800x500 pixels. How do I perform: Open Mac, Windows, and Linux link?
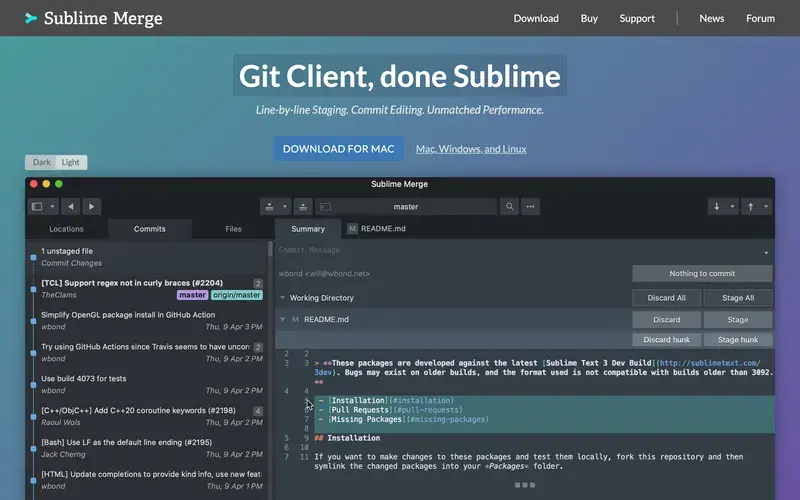pyautogui.click(x=471, y=149)
